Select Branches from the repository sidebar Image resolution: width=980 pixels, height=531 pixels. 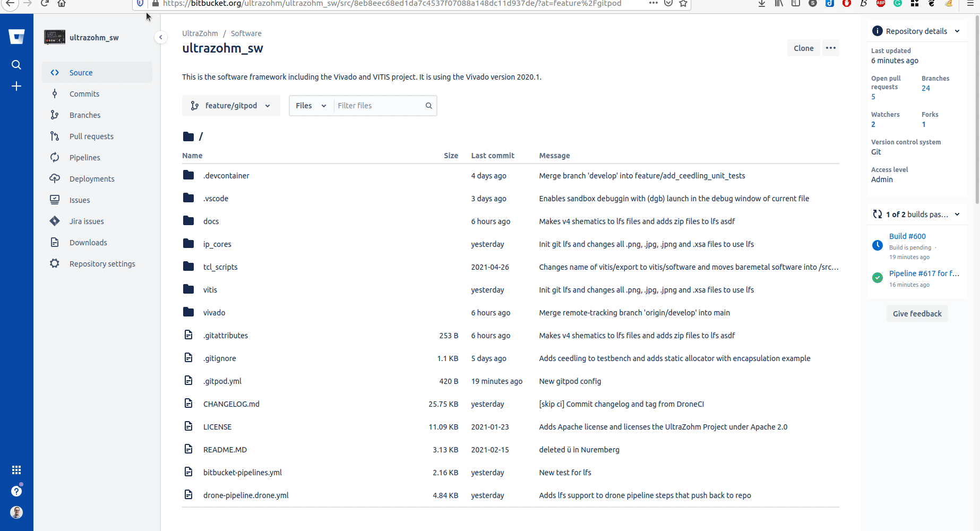[85, 115]
